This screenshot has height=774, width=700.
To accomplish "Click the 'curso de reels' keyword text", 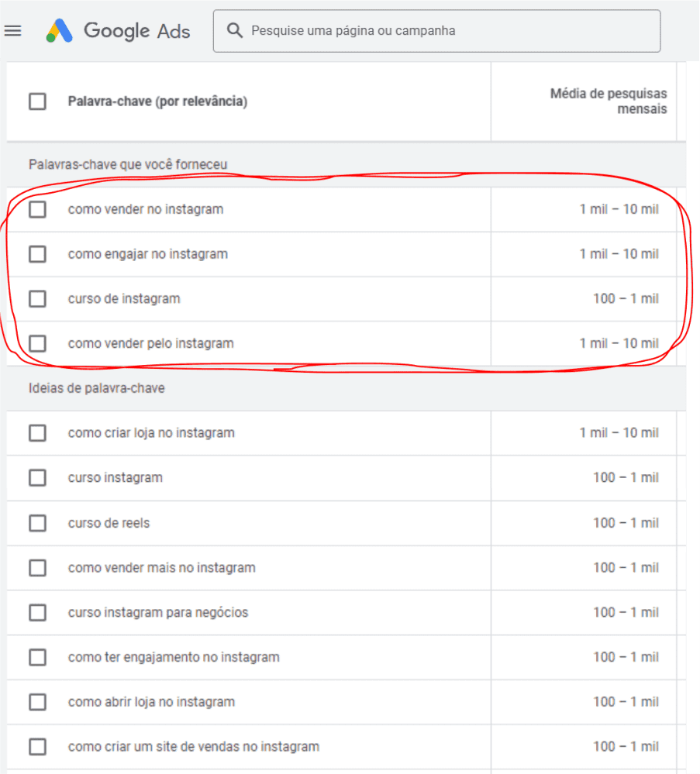I will point(109,523).
